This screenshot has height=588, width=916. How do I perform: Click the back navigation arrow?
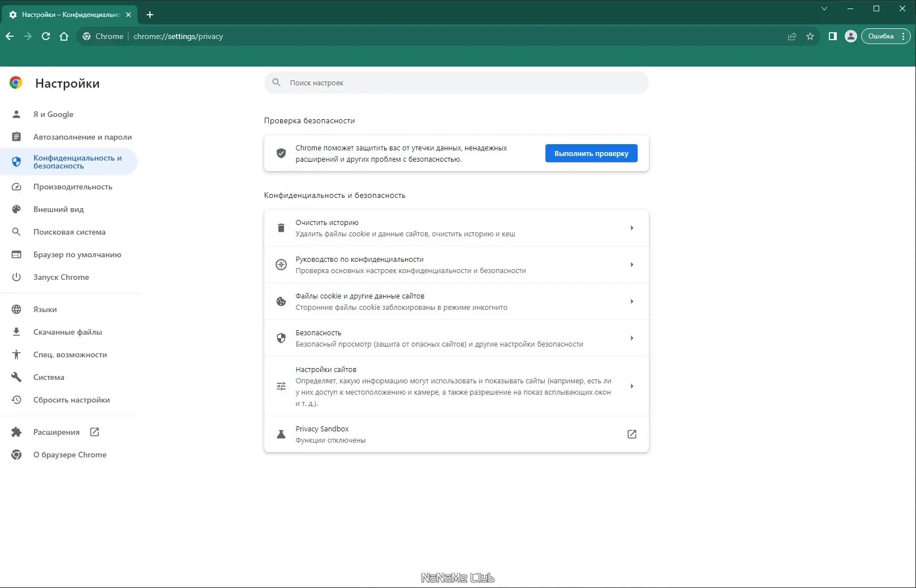pos(10,36)
